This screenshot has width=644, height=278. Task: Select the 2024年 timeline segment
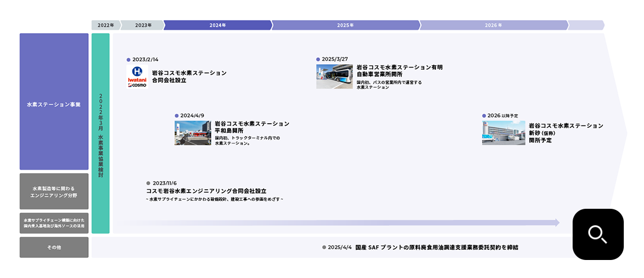[217, 25]
